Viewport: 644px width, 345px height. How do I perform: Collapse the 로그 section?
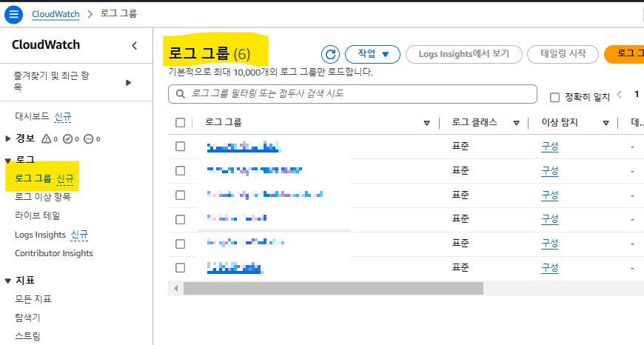coord(8,161)
